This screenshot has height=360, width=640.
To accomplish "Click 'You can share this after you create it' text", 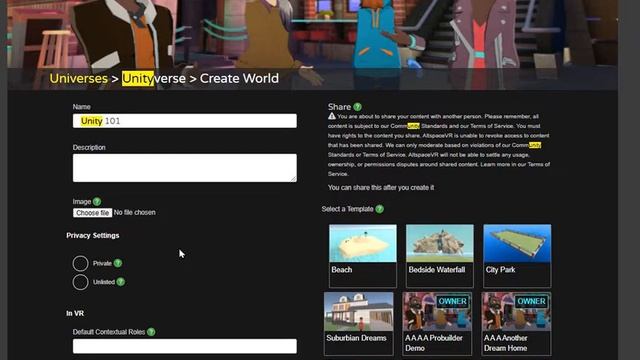I will coord(381,188).
